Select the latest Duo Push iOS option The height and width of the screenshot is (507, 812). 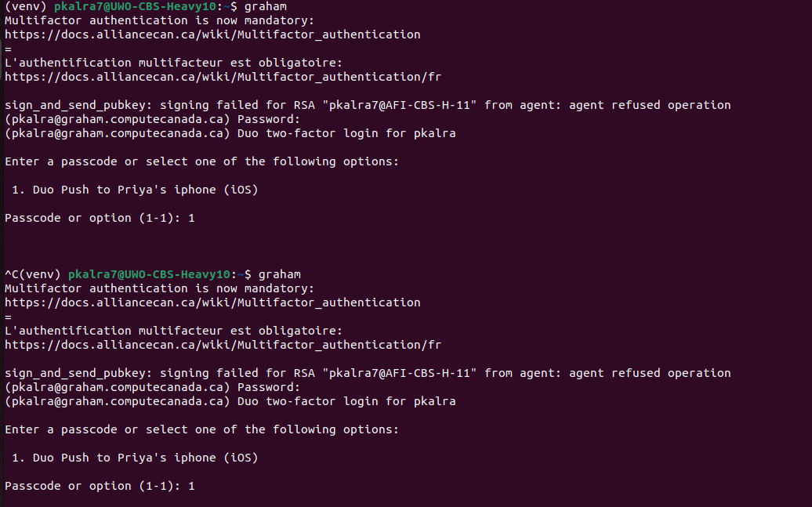click(136, 458)
